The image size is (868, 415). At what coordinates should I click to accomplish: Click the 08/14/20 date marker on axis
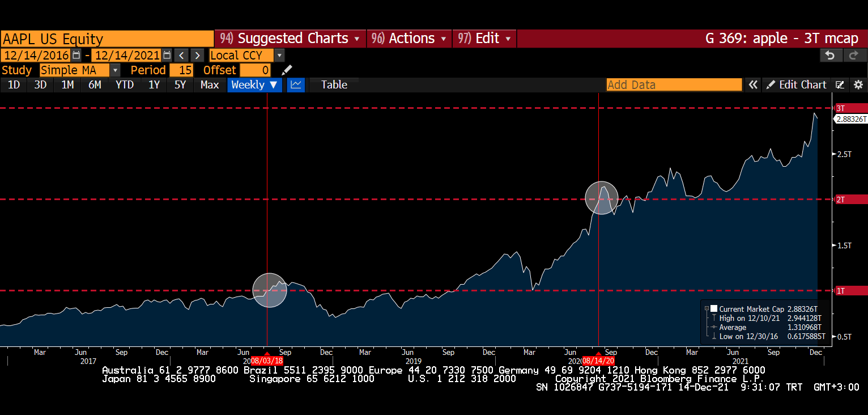tap(598, 360)
